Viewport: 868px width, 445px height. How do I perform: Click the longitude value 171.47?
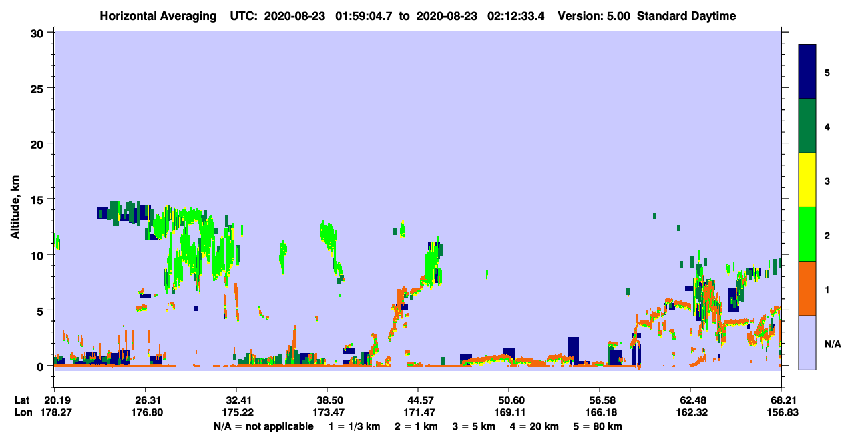click(x=418, y=413)
